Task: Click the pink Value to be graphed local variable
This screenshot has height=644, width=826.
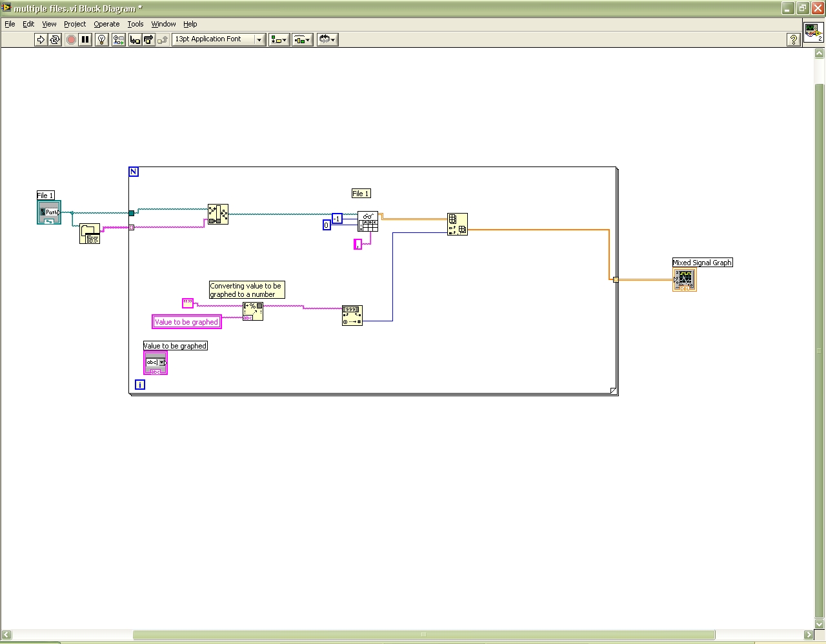Action: tap(186, 322)
